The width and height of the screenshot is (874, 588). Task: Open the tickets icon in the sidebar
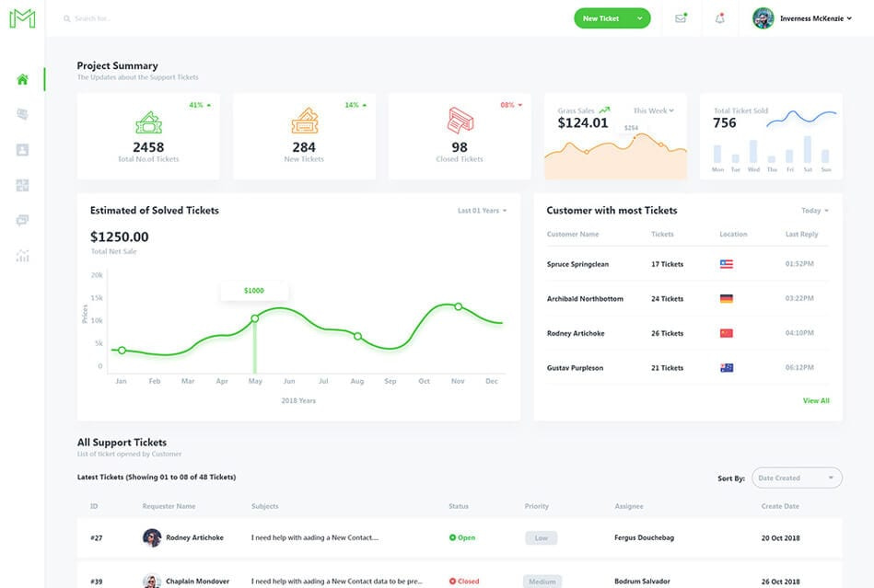click(22, 114)
